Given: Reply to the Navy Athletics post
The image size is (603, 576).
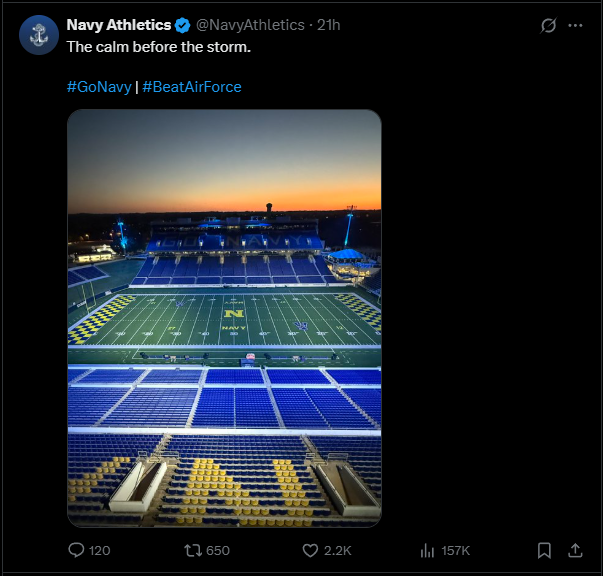Looking at the screenshot, I should 76,550.
